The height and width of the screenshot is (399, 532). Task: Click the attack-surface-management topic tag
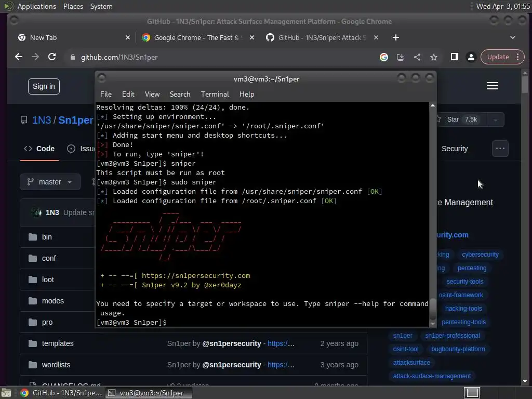(432, 376)
